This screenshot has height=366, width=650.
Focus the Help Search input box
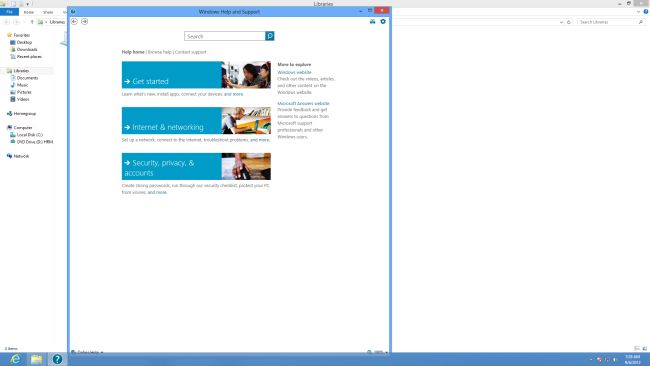pos(225,36)
